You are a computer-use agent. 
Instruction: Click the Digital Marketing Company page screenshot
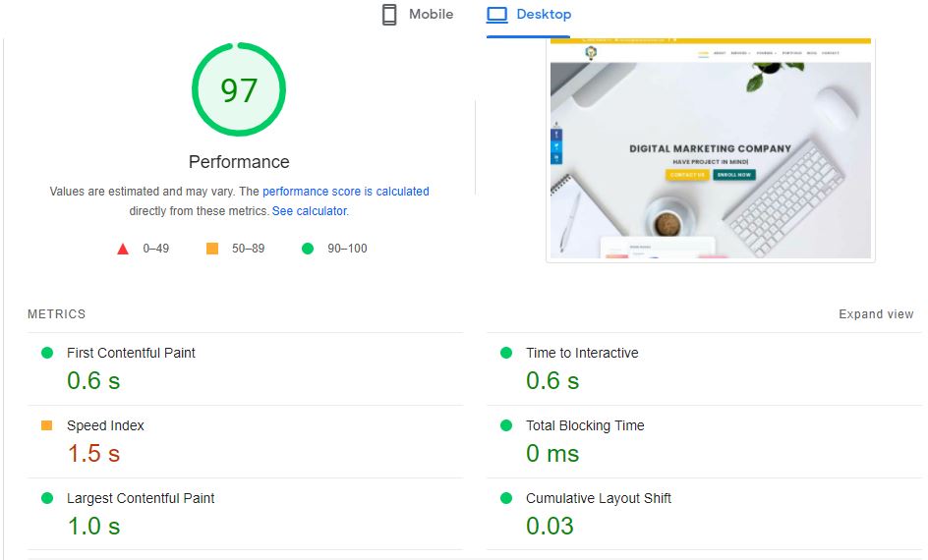pyautogui.click(x=710, y=150)
